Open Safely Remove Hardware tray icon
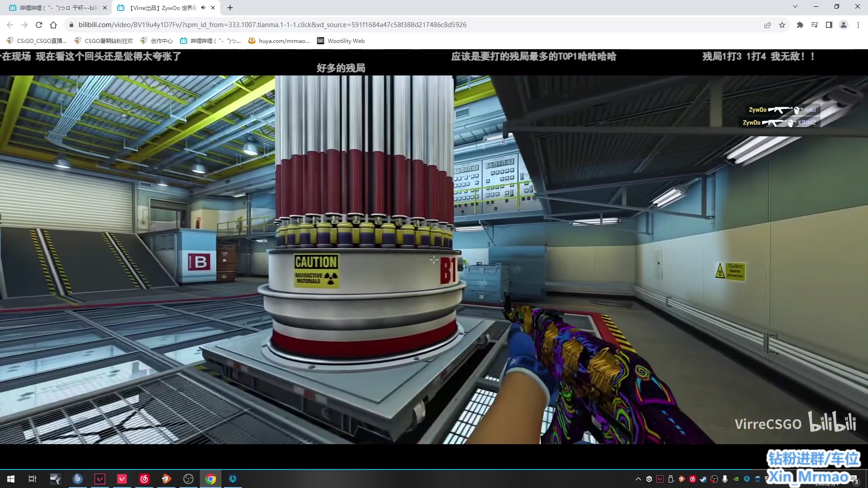Screen dimensions: 868x488 point(671,479)
